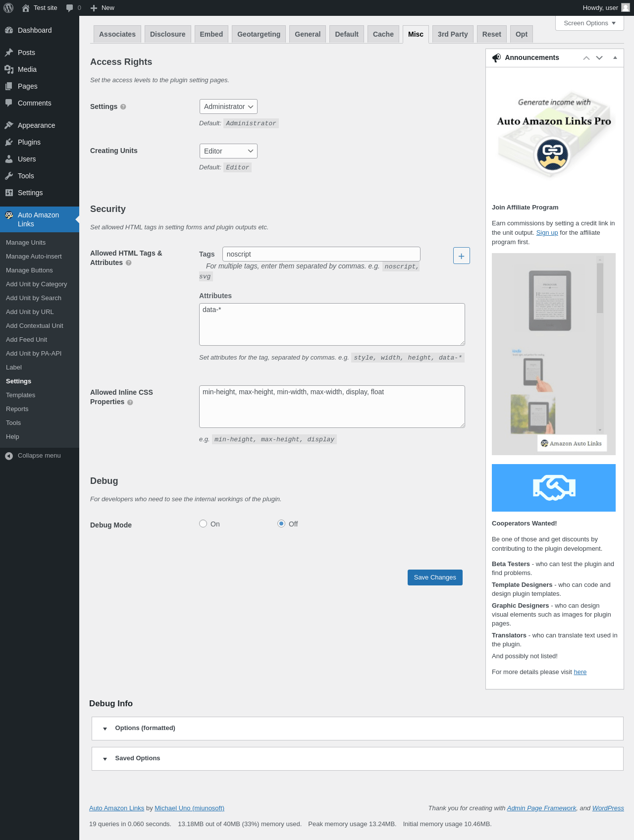Open the Settings access level Administrator dropdown

(228, 106)
